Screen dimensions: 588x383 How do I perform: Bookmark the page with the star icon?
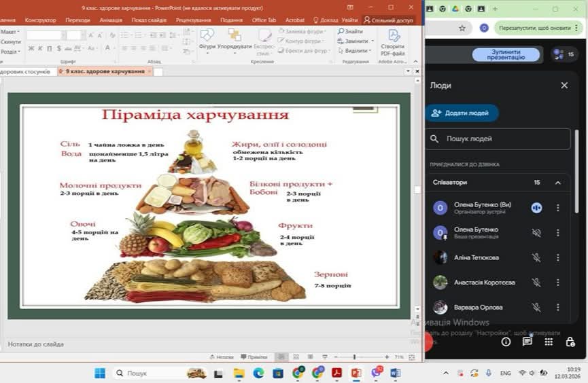click(462, 28)
